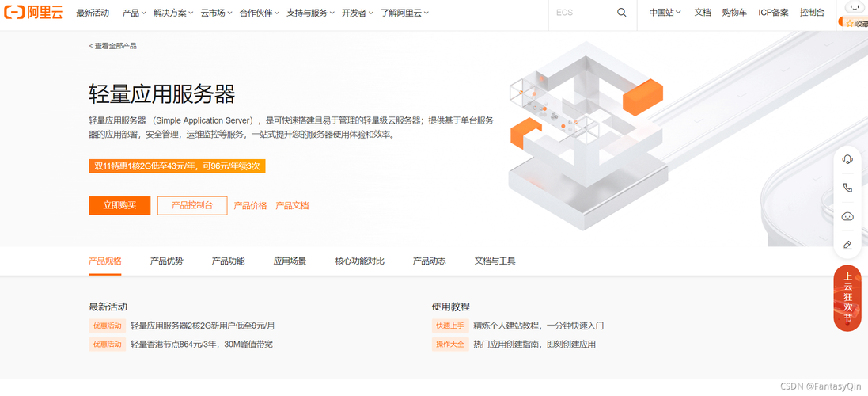Expand the 开发者 dropdown
Screen dimensions: 868x396
(358, 13)
